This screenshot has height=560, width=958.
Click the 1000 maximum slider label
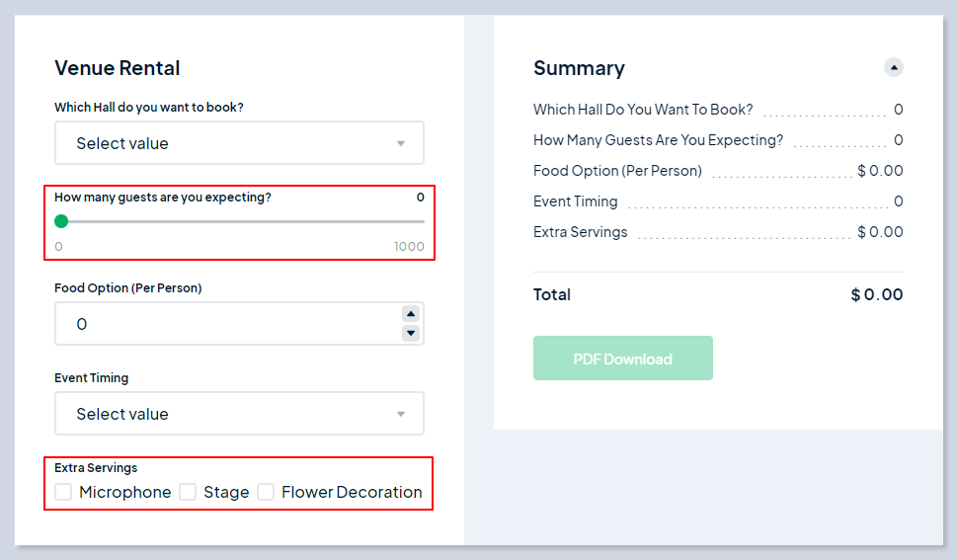coord(409,247)
